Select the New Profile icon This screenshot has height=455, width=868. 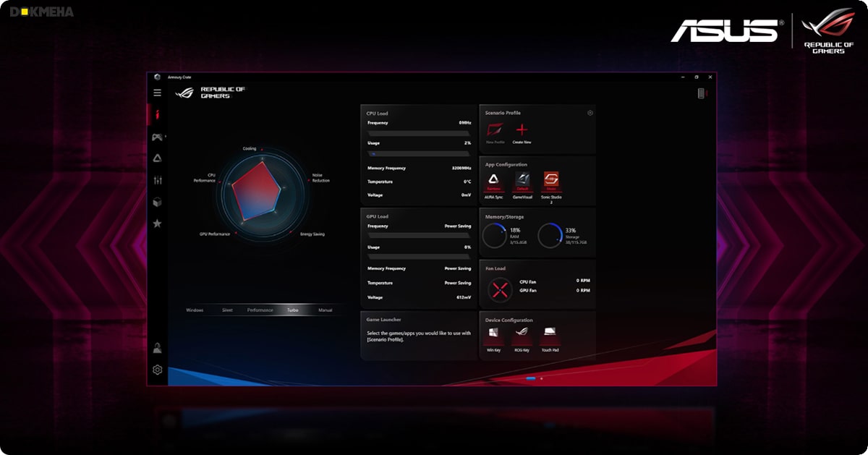pyautogui.click(x=495, y=130)
